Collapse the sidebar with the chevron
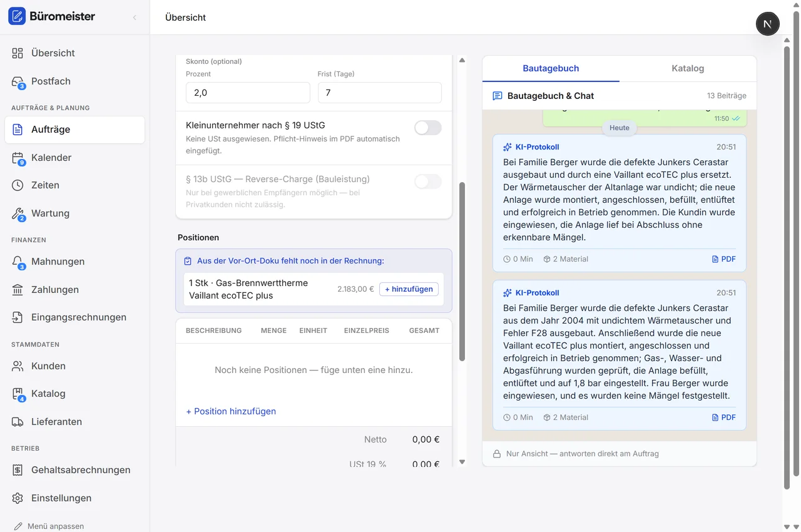The height and width of the screenshot is (532, 801). tap(135, 18)
